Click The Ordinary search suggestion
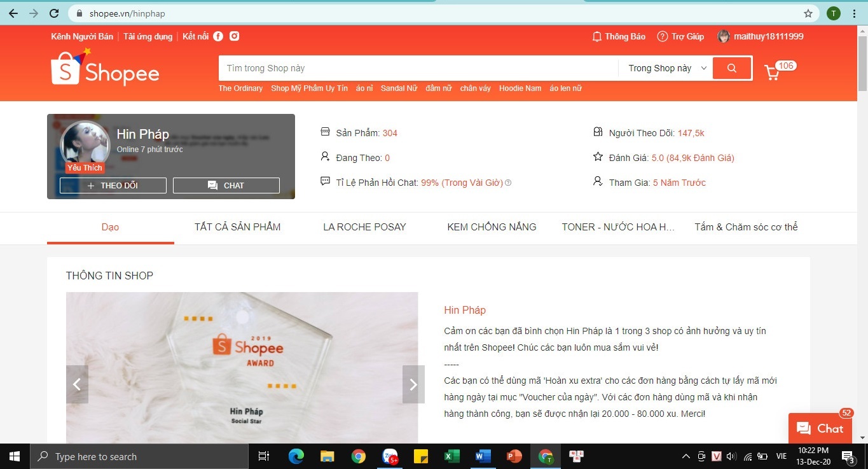 point(241,88)
